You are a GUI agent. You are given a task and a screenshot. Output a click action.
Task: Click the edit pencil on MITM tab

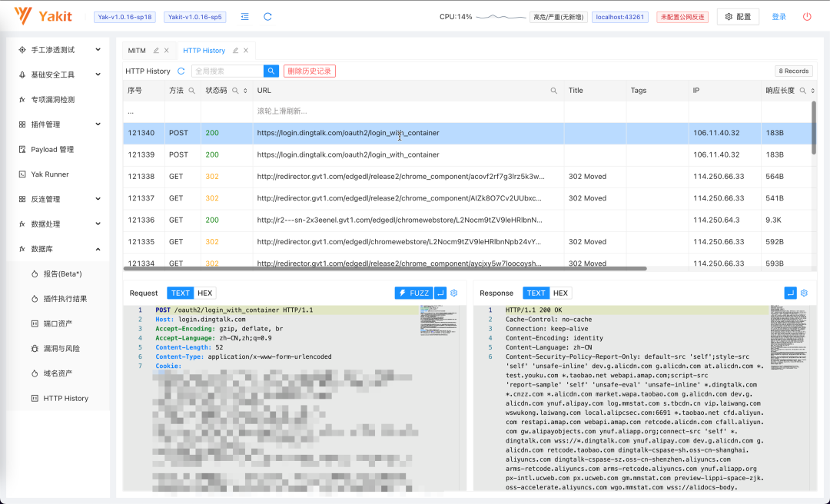point(156,51)
